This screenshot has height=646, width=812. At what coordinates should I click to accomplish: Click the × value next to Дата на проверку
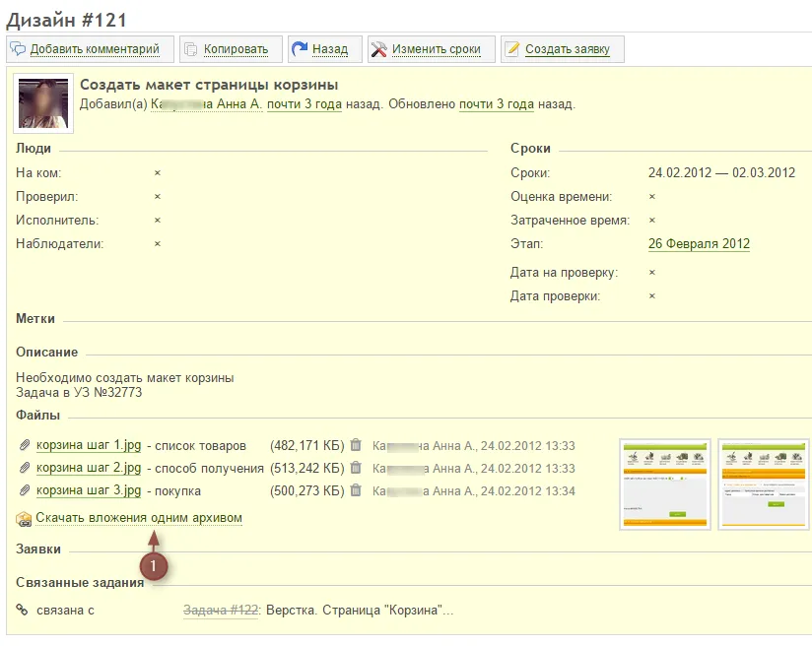click(652, 272)
